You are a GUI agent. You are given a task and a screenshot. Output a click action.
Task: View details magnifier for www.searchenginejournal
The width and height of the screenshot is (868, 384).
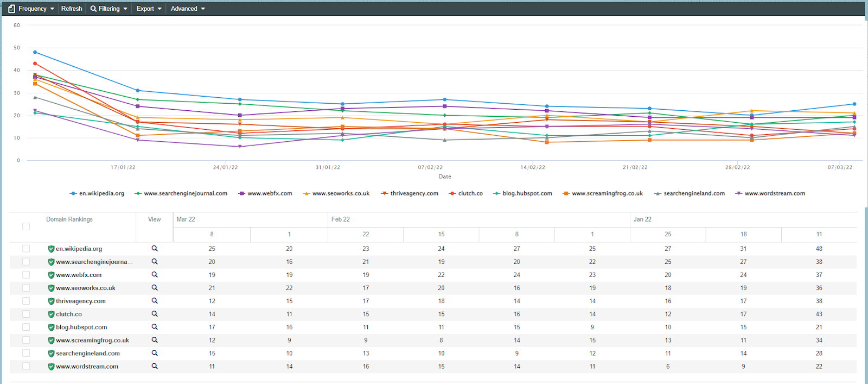click(x=155, y=261)
